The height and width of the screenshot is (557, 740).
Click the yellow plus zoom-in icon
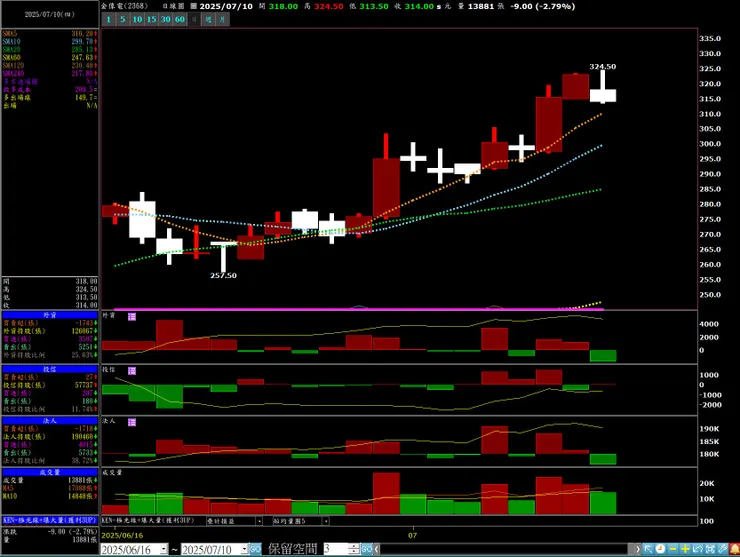point(685,549)
